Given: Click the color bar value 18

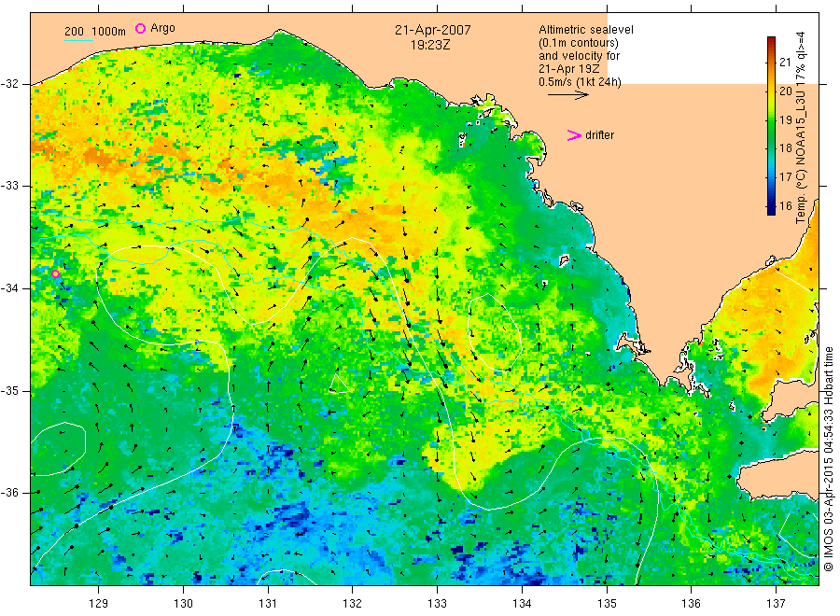Looking at the screenshot, I should [785, 148].
